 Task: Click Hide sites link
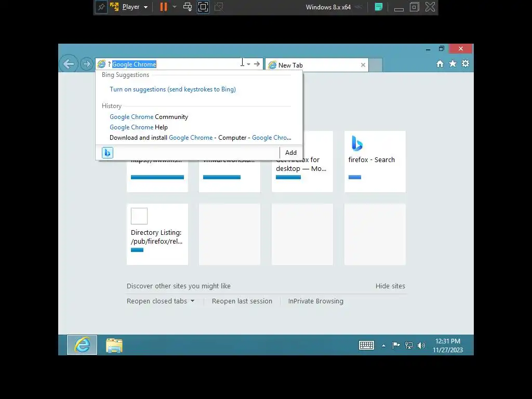click(x=390, y=286)
